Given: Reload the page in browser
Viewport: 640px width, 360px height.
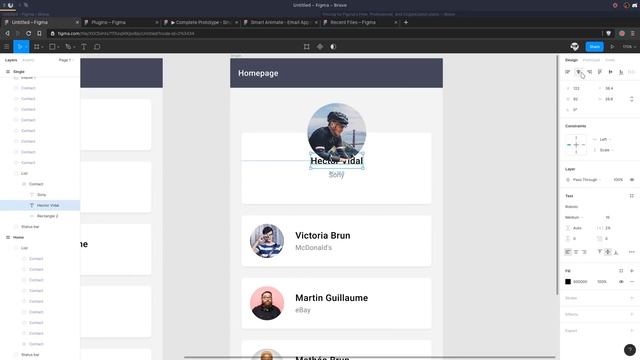Looking at the screenshot, I should point(28,33).
